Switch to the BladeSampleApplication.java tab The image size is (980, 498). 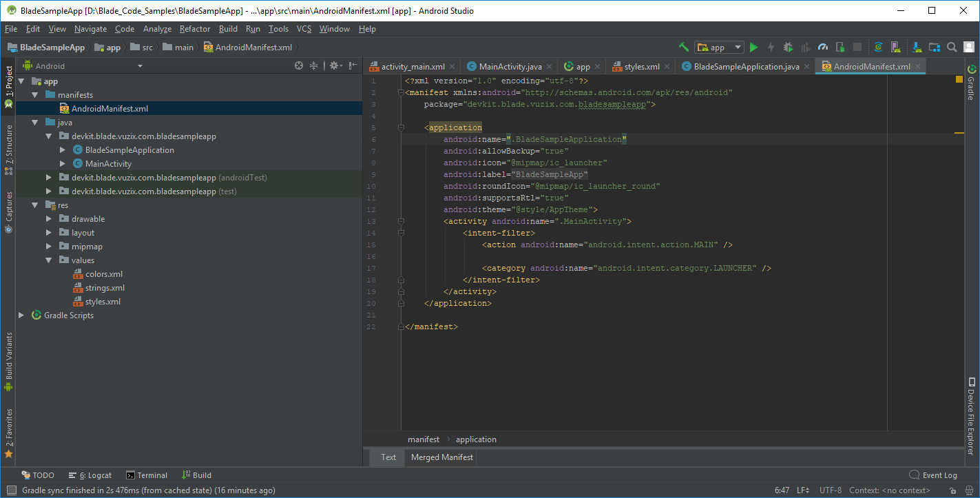(x=746, y=67)
